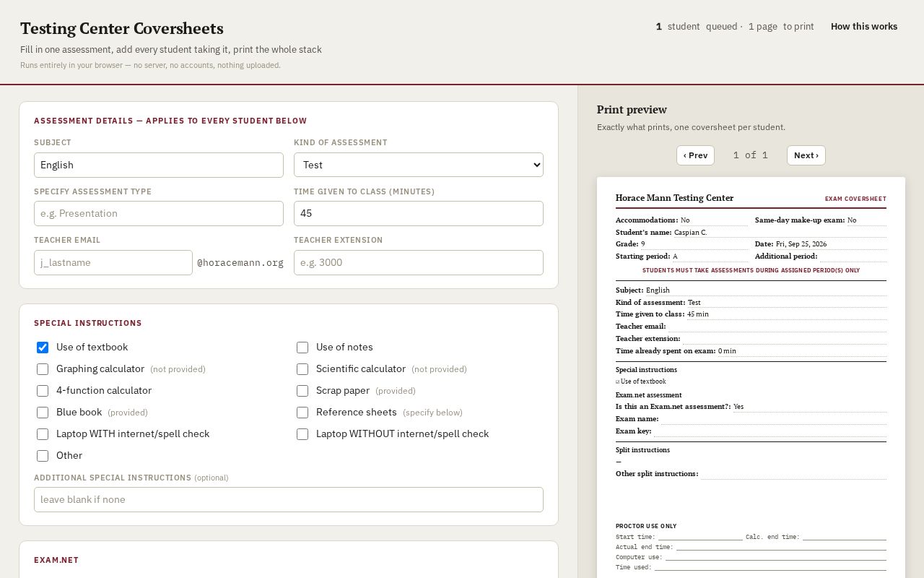Click 'Horace Mann Testing Center' preview heading
This screenshot has height=578, width=924.
point(674,198)
